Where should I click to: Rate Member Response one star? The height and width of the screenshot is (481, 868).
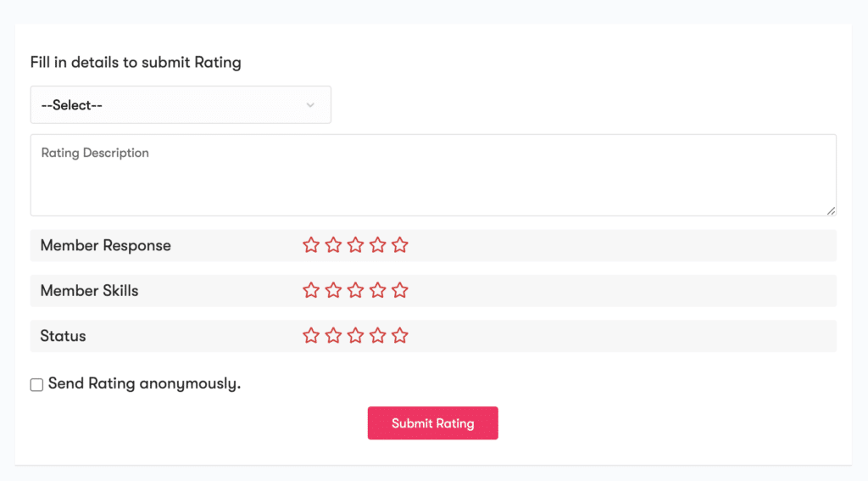click(311, 245)
